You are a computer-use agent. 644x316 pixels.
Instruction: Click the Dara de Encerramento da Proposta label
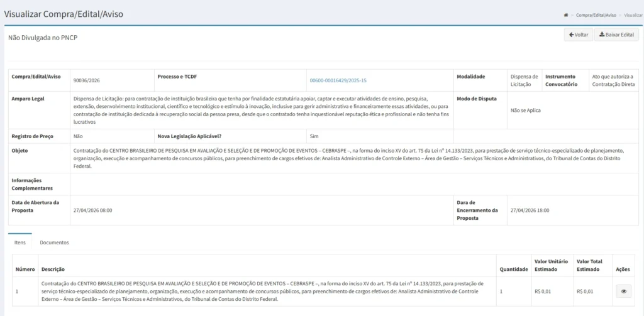coord(477,210)
